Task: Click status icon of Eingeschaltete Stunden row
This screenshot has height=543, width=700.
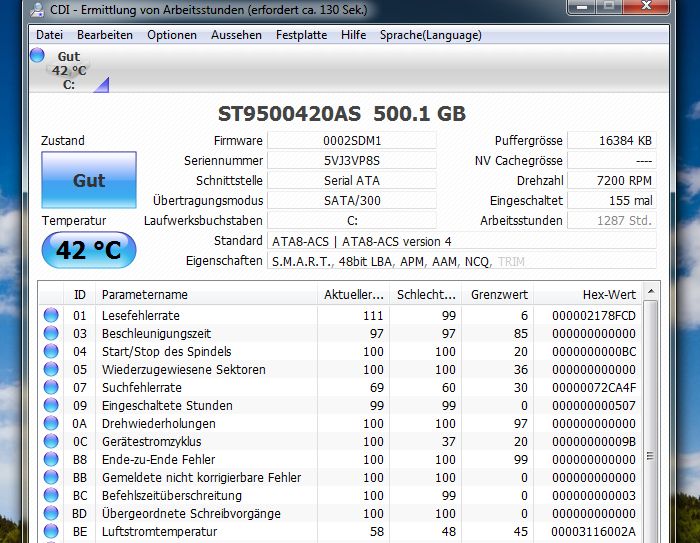Action: 51,405
